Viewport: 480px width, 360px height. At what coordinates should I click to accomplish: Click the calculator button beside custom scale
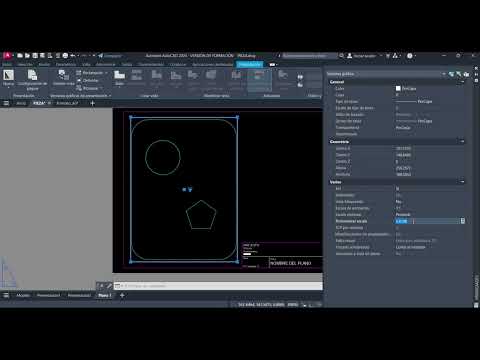pos(463,221)
